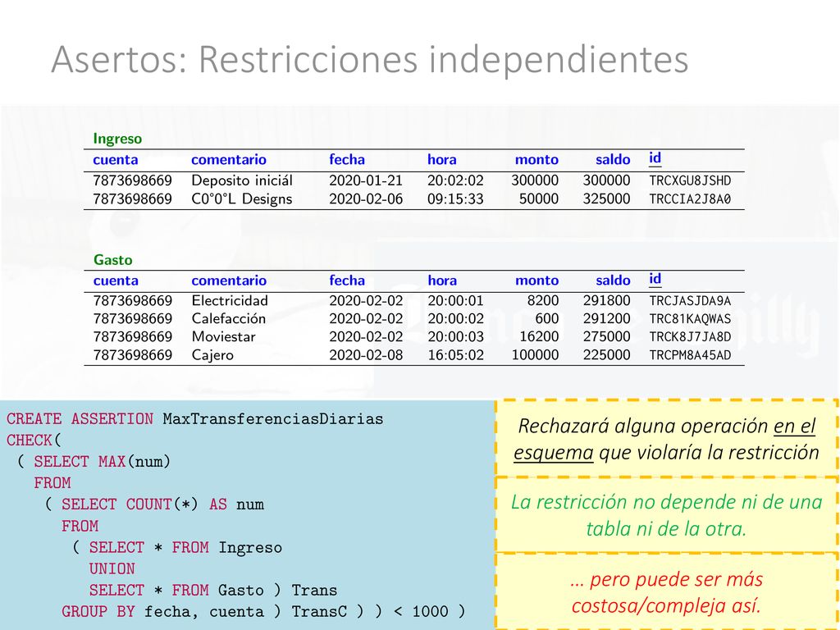The height and width of the screenshot is (630, 840).
Task: Select the monto value "16200"
Action: (539, 337)
